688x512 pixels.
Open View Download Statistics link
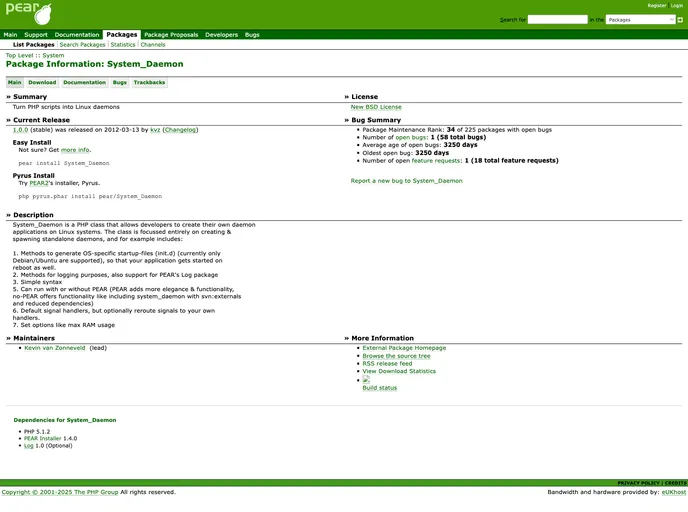point(399,371)
